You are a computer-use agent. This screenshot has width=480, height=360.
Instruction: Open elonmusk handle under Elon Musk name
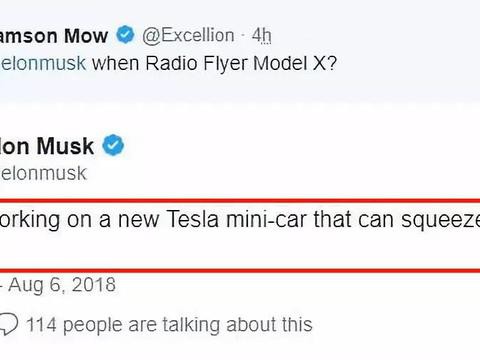[x=43, y=173]
